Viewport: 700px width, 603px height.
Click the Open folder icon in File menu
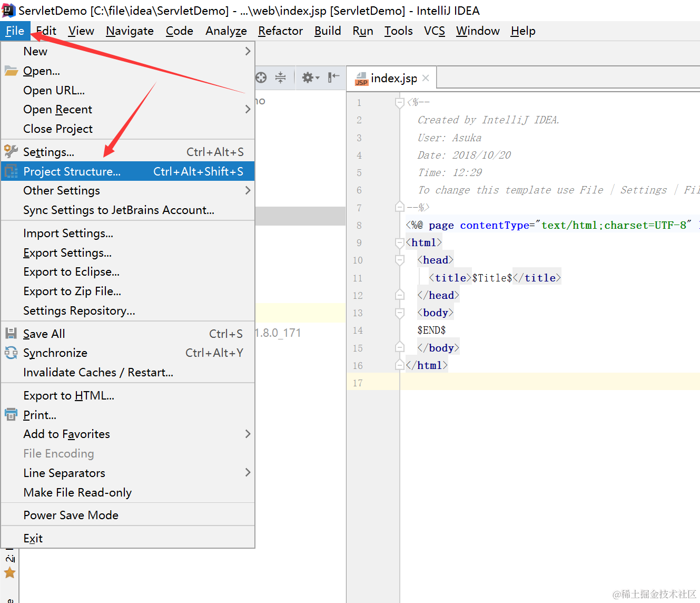(x=11, y=71)
